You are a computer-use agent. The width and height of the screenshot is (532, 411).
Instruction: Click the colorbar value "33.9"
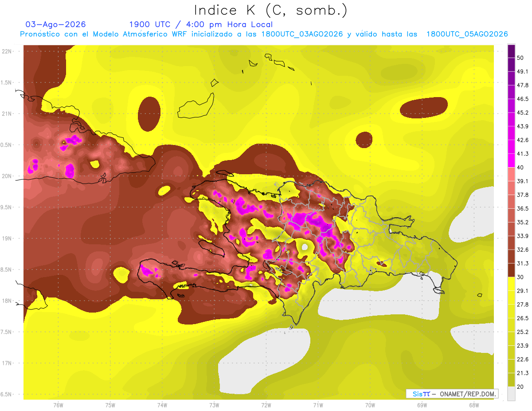click(x=522, y=236)
